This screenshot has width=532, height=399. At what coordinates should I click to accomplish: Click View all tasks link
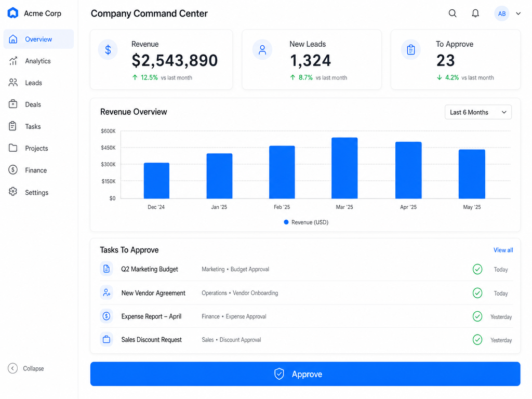(x=503, y=250)
